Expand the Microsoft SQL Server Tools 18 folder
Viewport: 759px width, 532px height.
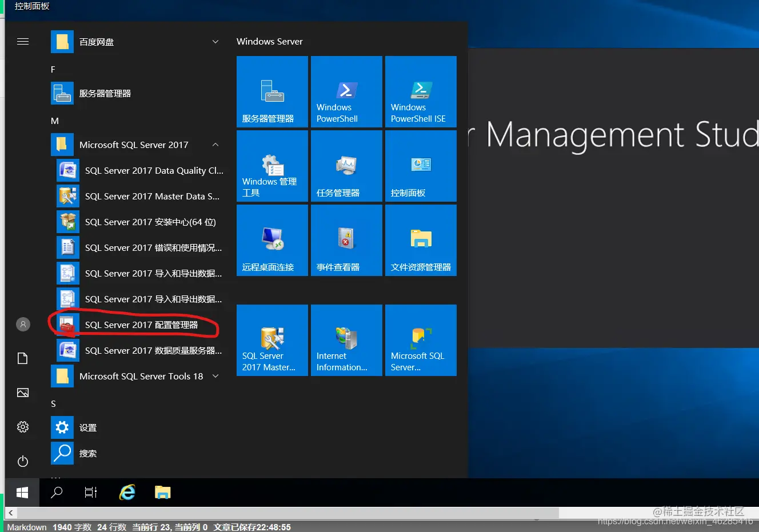point(215,376)
